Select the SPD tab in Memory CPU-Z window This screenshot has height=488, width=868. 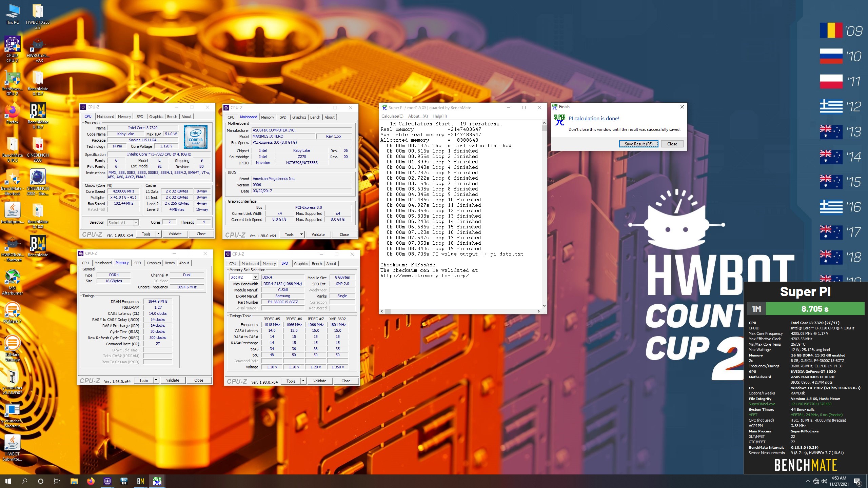(x=137, y=263)
